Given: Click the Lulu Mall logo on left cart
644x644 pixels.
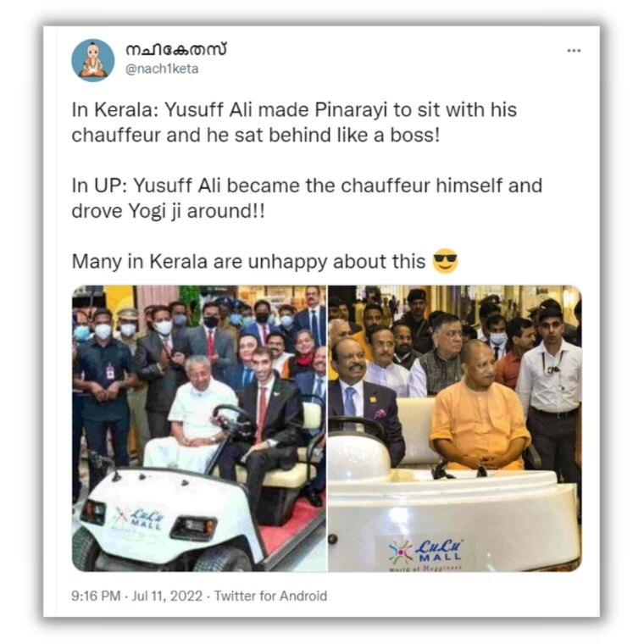Looking at the screenshot, I should (x=140, y=518).
